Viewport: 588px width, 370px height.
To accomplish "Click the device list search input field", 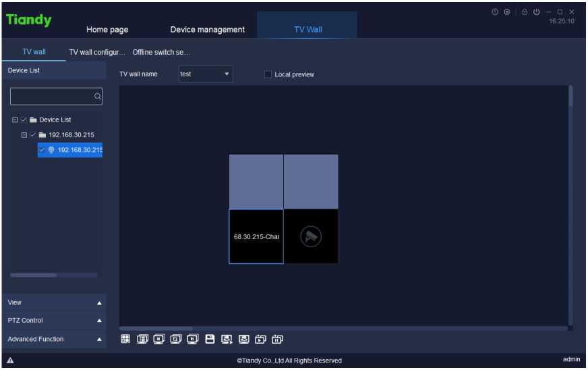I will coord(51,97).
